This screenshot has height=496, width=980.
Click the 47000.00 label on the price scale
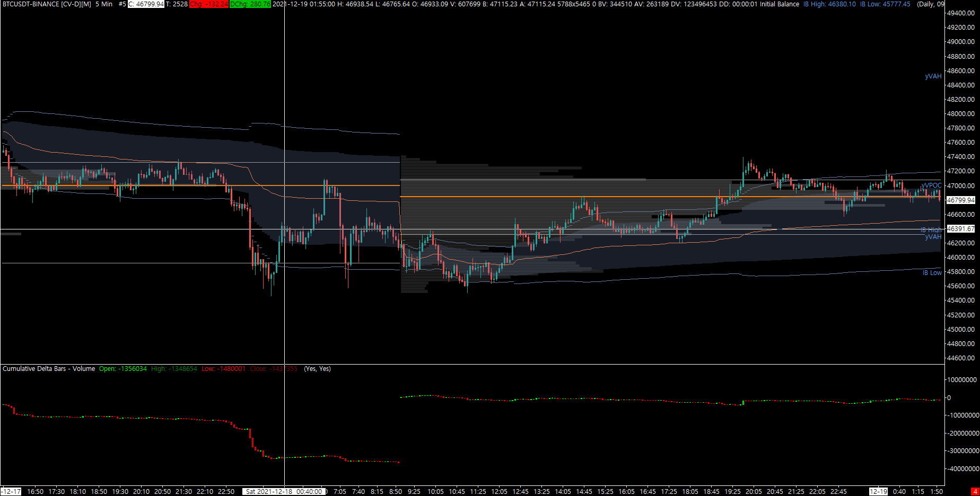pos(961,186)
